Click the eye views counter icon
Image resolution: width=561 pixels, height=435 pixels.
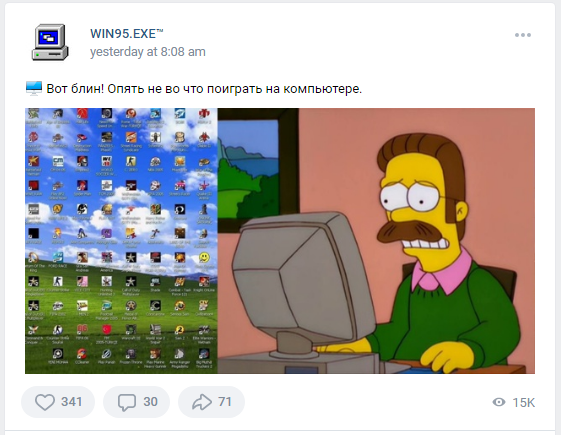(x=499, y=402)
